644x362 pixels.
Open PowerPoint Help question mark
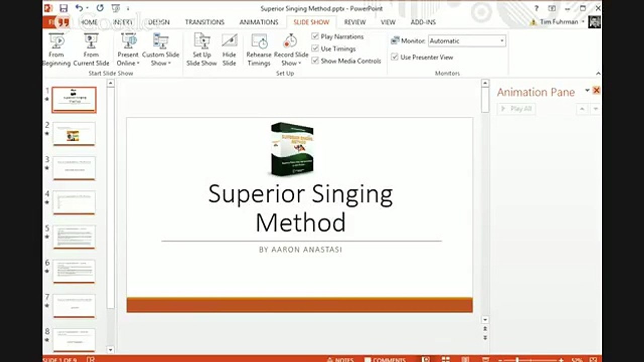(x=537, y=9)
